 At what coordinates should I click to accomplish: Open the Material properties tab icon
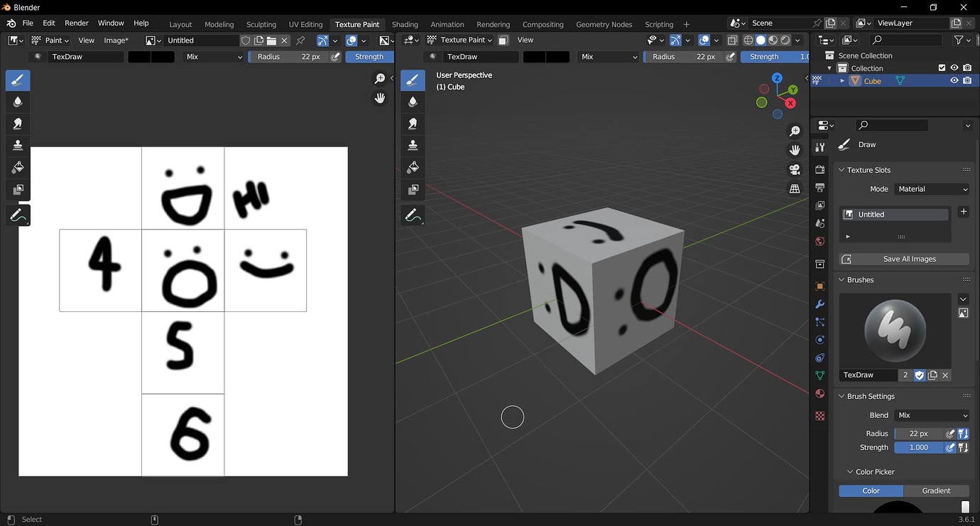[x=820, y=394]
